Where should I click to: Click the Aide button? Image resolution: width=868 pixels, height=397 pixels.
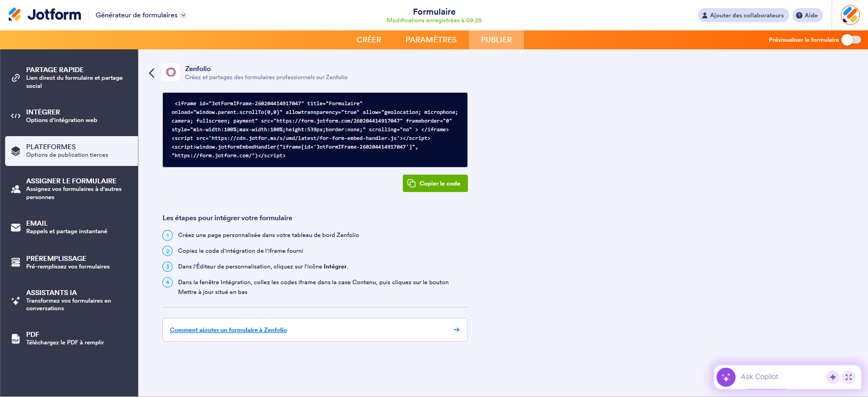808,15
